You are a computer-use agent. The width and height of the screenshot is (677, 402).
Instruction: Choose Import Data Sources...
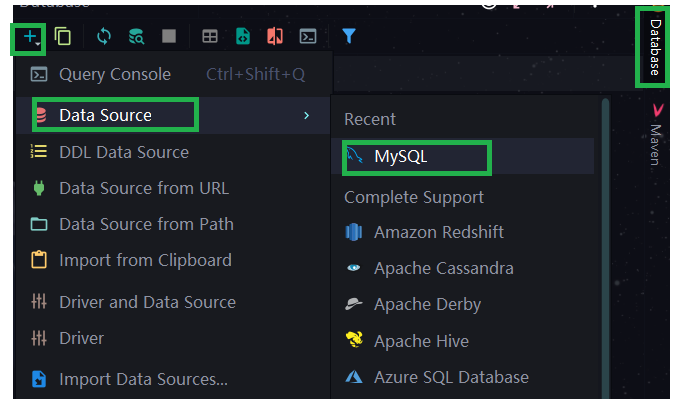click(173, 379)
